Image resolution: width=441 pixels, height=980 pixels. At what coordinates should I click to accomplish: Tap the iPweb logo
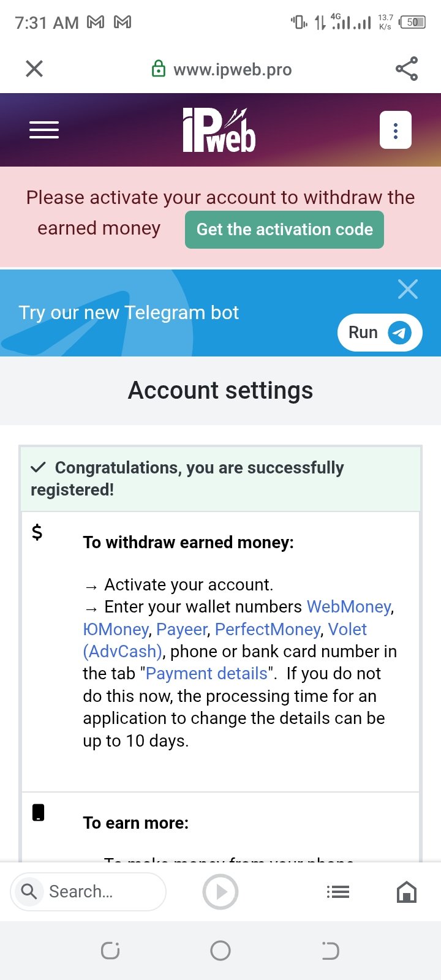point(219,130)
